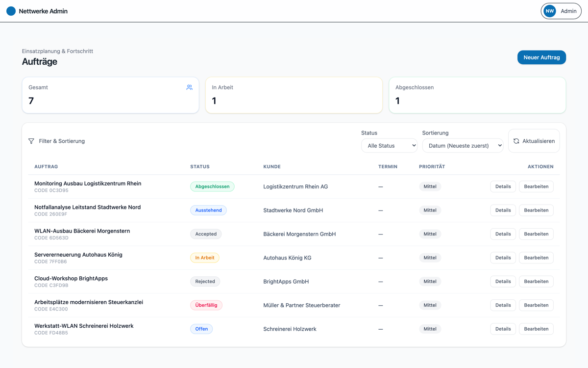588x368 pixels.
Task: Click Mittel priority badge in Werkstatt-WLAN row
Action: (430, 329)
